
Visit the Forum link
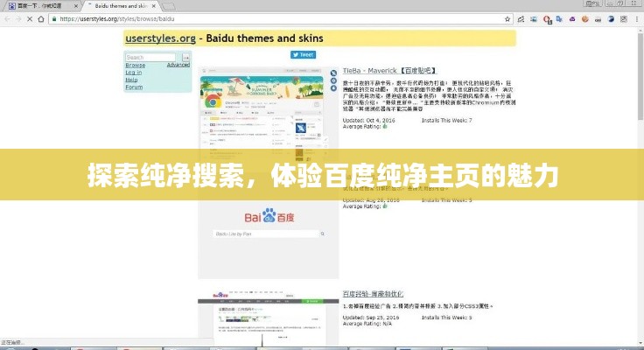pyautogui.click(x=134, y=87)
